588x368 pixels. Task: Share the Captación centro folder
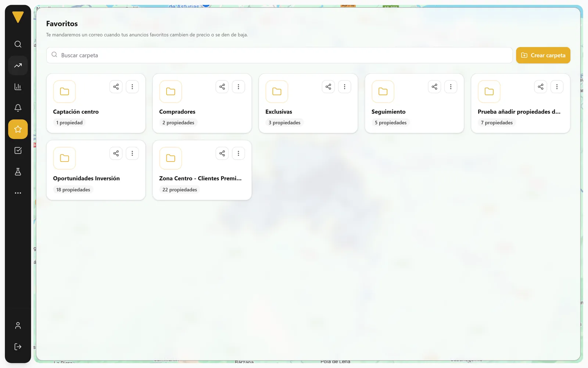[x=116, y=87]
